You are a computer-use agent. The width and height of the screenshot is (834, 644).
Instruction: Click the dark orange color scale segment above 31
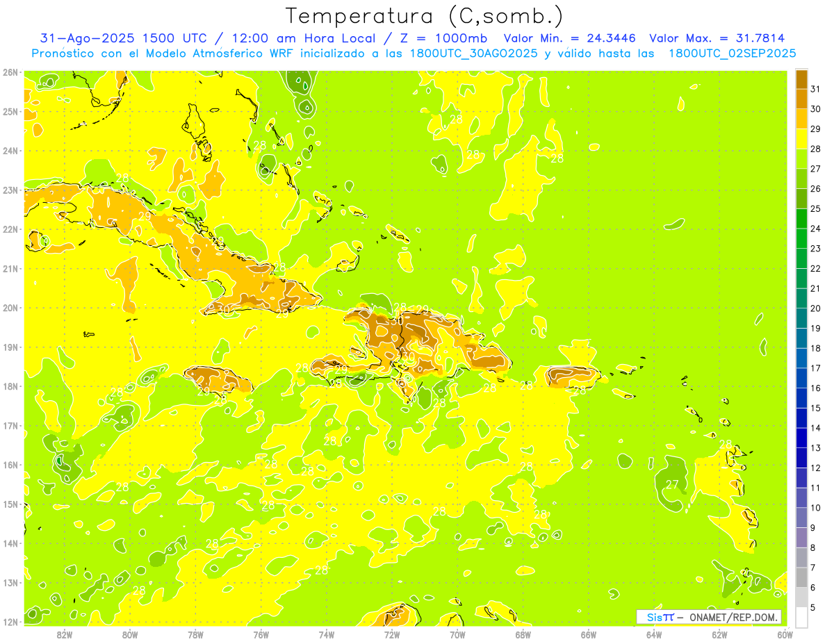pyautogui.click(x=801, y=79)
